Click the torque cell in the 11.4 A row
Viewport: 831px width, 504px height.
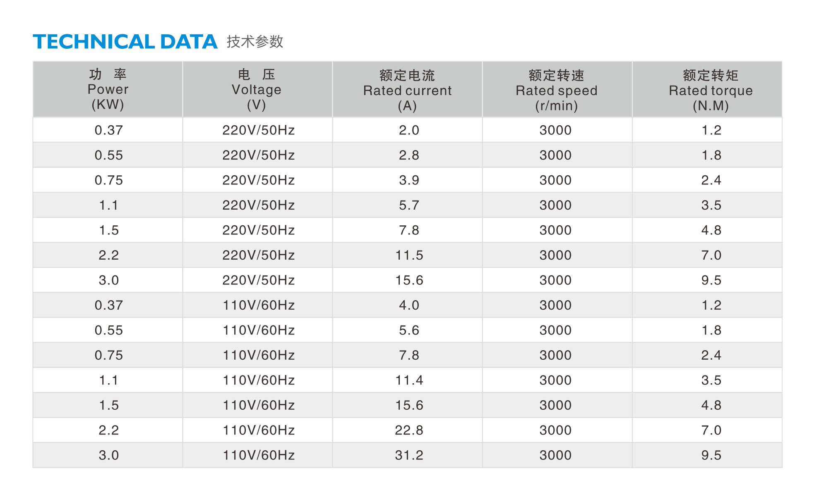[707, 380]
